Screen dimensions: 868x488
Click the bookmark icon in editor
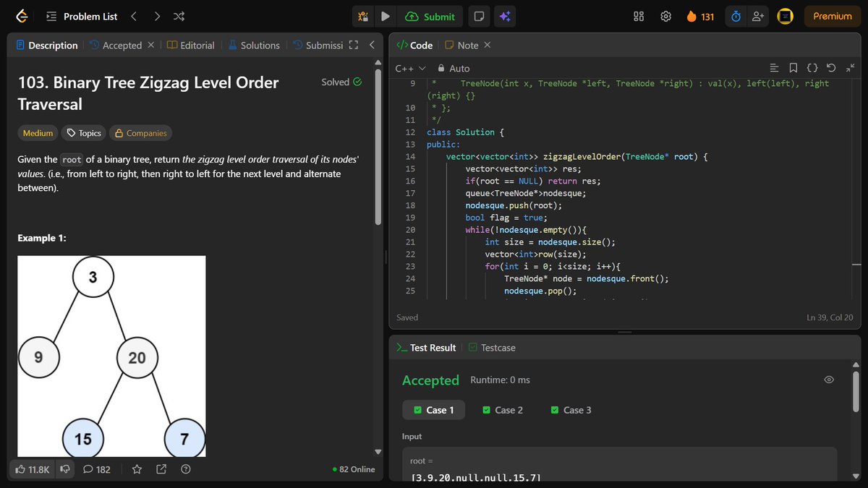click(x=793, y=68)
